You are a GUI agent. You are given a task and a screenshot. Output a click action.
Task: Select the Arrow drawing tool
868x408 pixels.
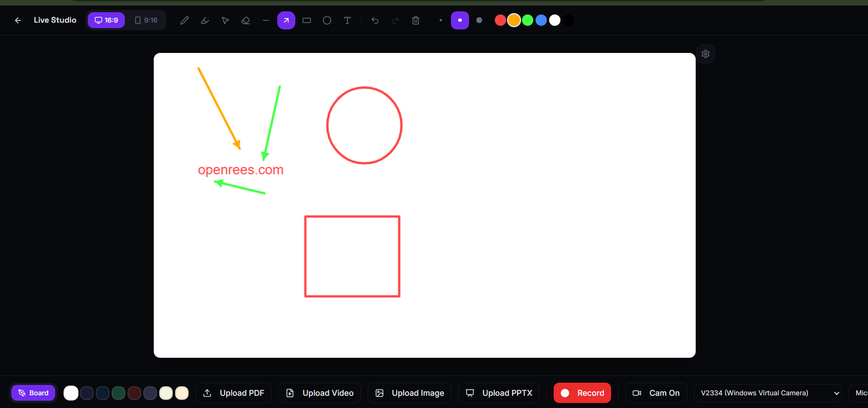pyautogui.click(x=286, y=20)
